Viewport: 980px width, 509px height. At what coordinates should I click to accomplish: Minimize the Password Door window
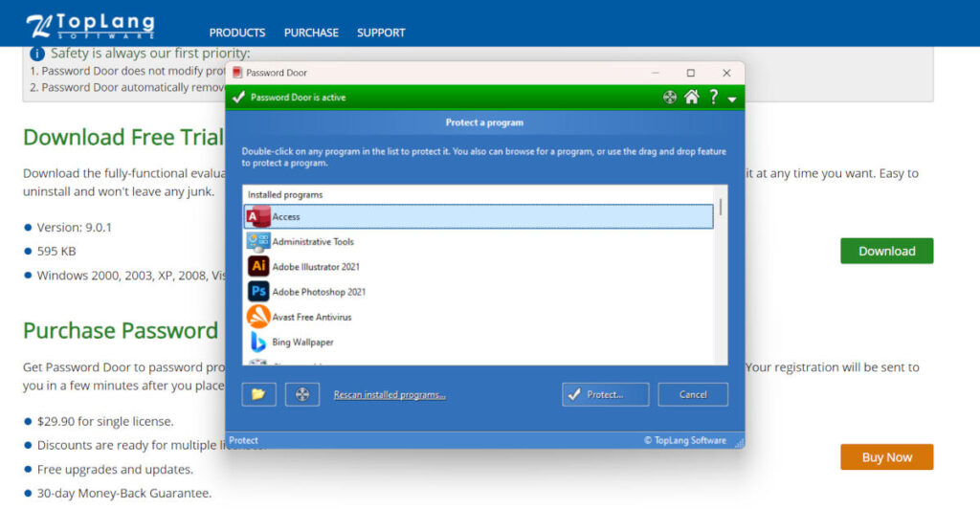coord(655,73)
